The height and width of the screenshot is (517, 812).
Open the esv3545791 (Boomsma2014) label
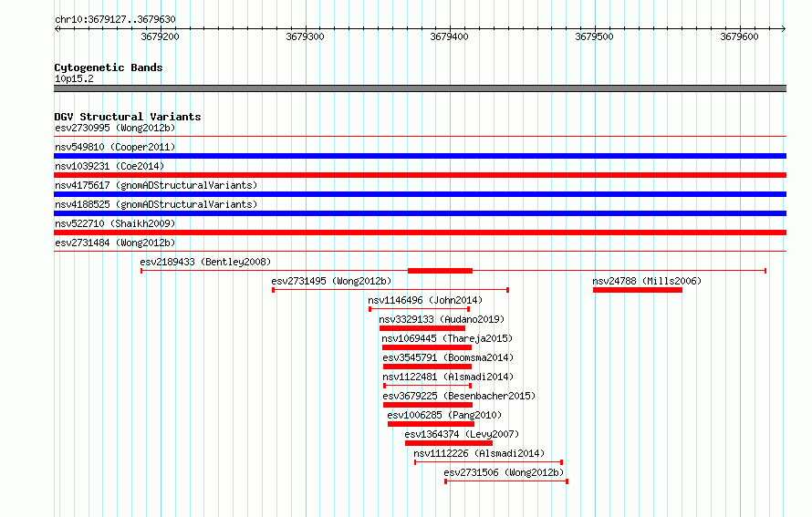pos(448,357)
